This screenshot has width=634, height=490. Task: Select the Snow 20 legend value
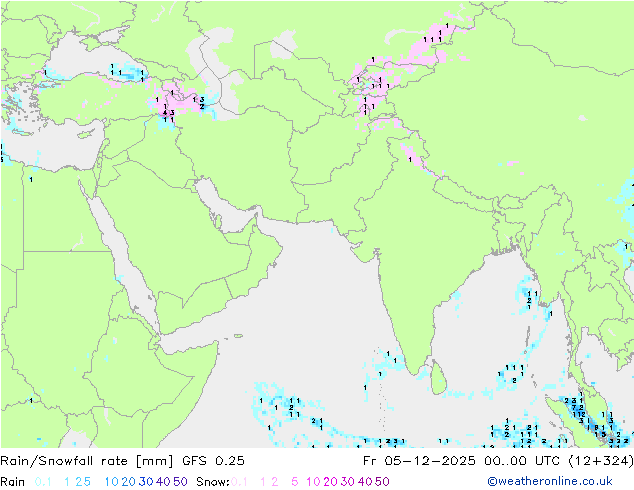tap(330, 482)
